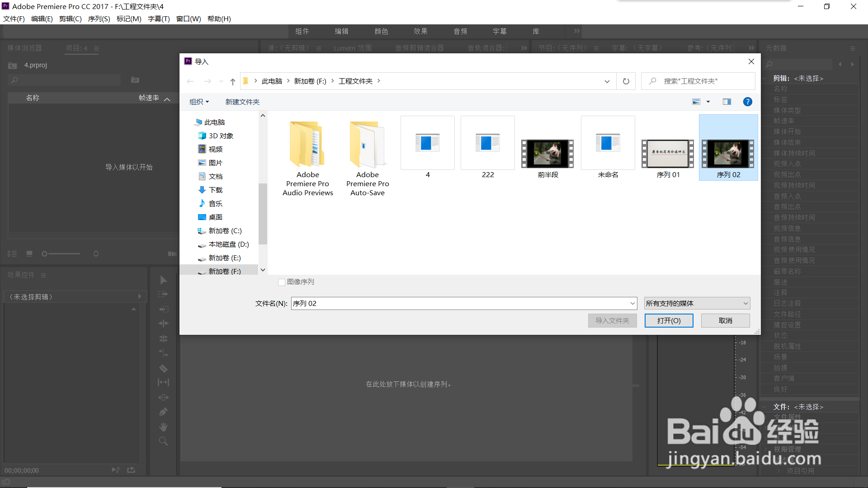Open the 编辑(E) menu

pyautogui.click(x=42, y=19)
